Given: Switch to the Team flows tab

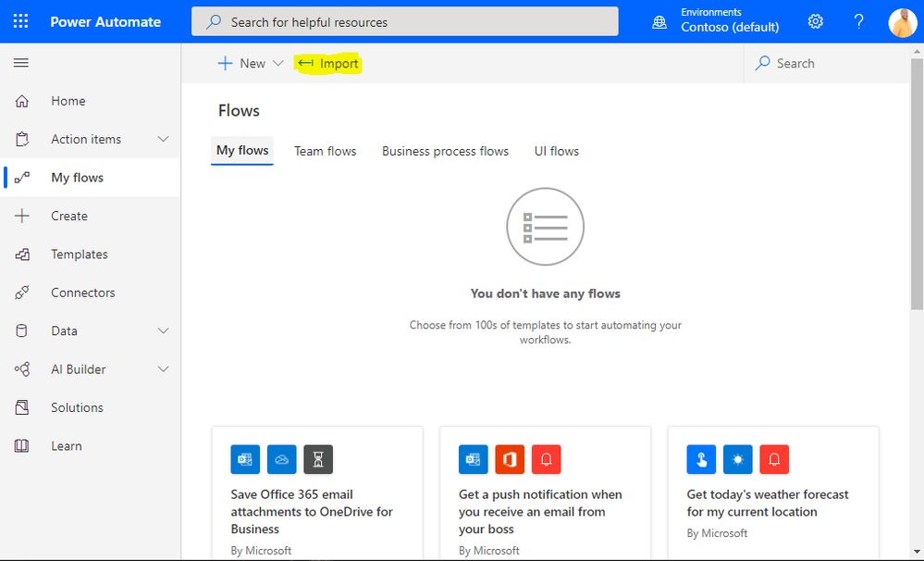Looking at the screenshot, I should click(x=326, y=151).
